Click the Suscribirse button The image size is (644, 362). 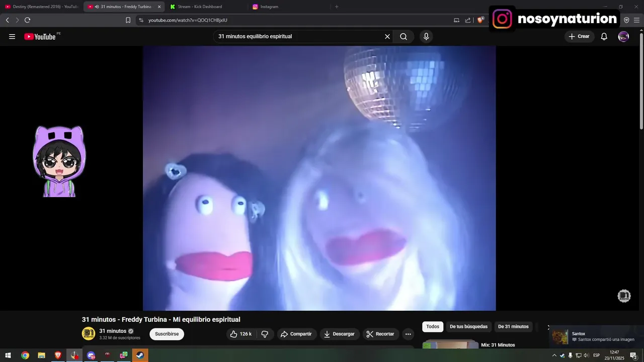click(x=167, y=334)
